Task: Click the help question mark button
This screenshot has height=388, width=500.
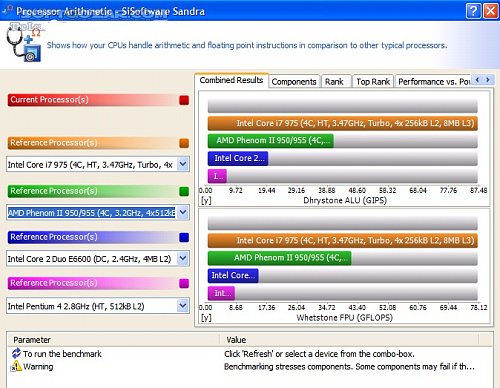Action: (473, 11)
